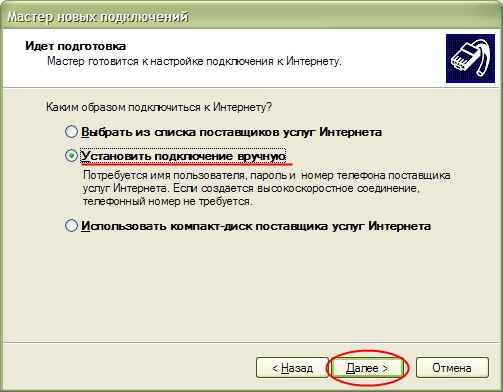Click the 'Идет подготовка' heading text
The width and height of the screenshot is (503, 392).
[x=76, y=46]
